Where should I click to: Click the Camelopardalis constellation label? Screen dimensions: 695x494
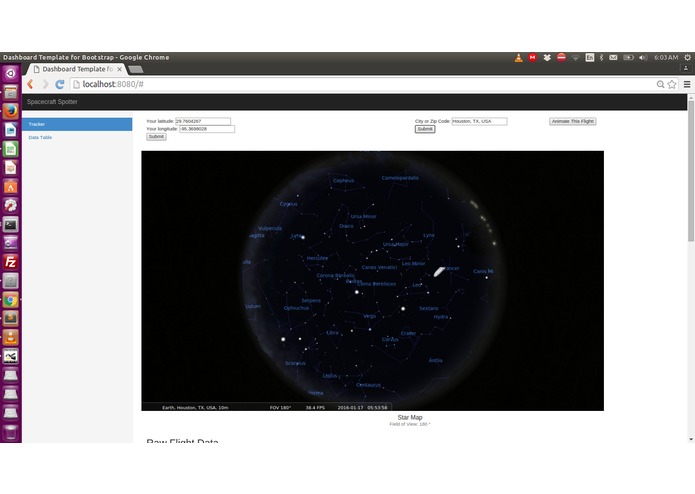[x=400, y=178]
